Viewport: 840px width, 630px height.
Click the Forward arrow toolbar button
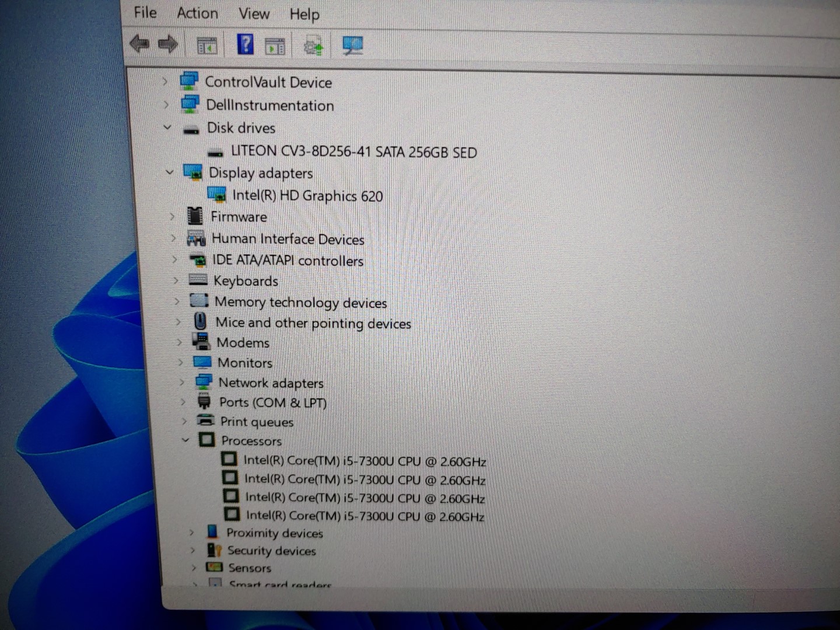tap(168, 44)
